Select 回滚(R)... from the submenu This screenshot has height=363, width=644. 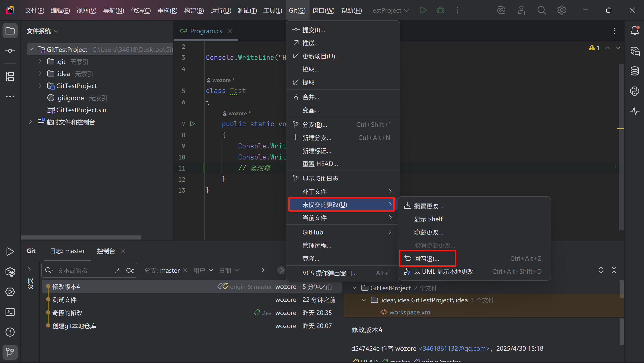point(427,258)
